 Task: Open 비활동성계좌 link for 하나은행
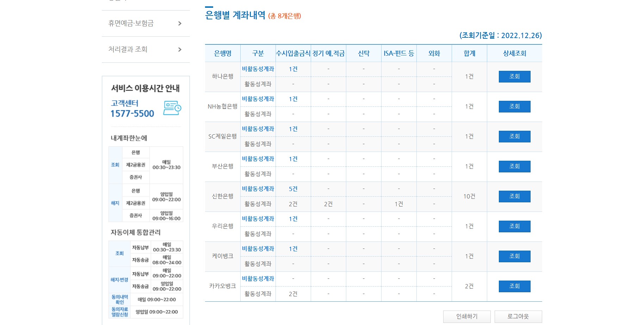tap(258, 69)
